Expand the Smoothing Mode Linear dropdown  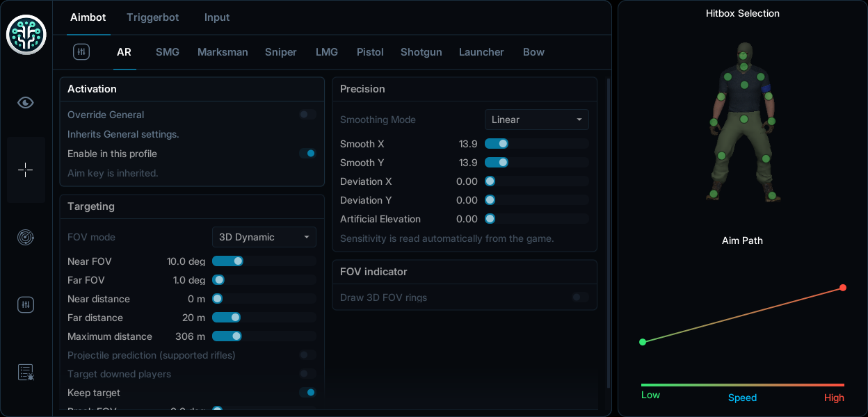pos(537,120)
